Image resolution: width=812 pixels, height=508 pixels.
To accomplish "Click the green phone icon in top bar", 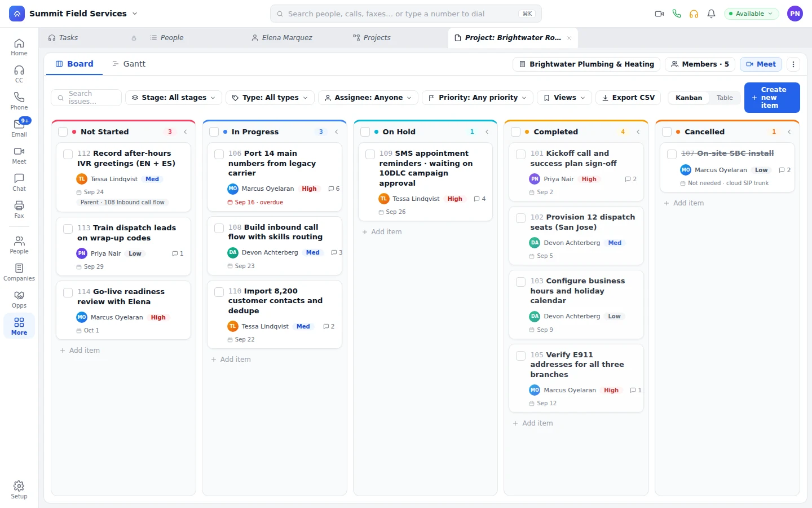I will (x=677, y=14).
